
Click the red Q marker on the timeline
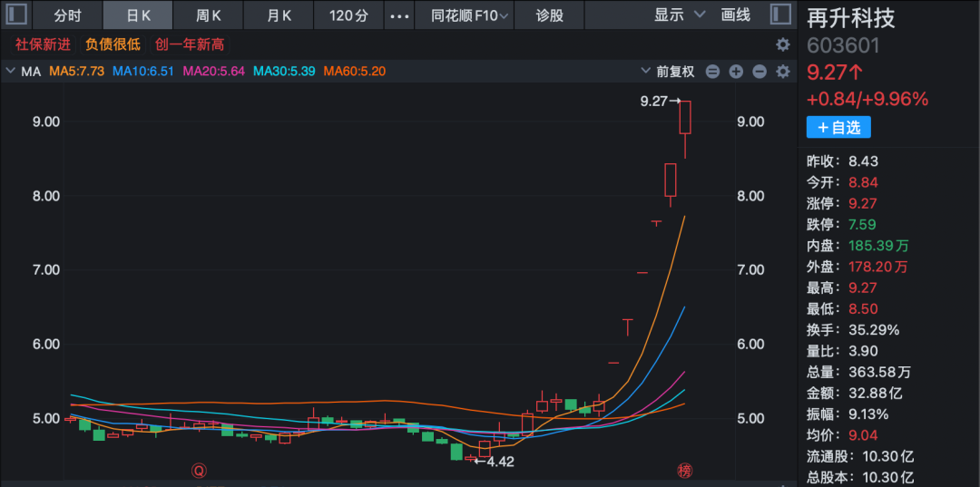[197, 471]
